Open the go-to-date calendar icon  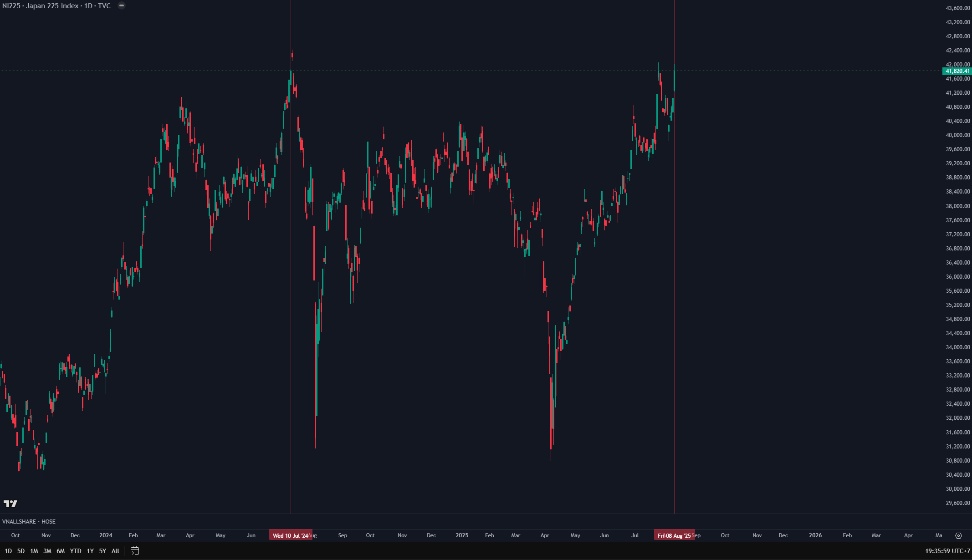(x=134, y=551)
